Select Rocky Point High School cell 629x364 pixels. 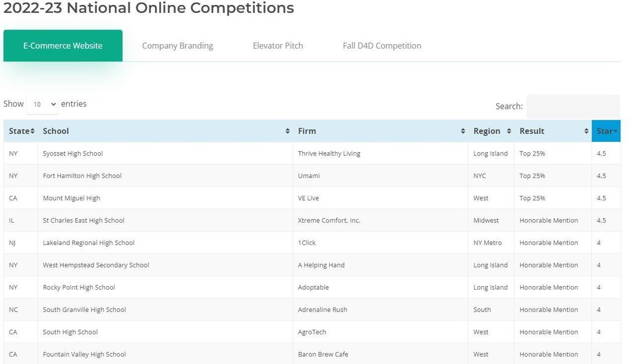[x=165, y=287]
